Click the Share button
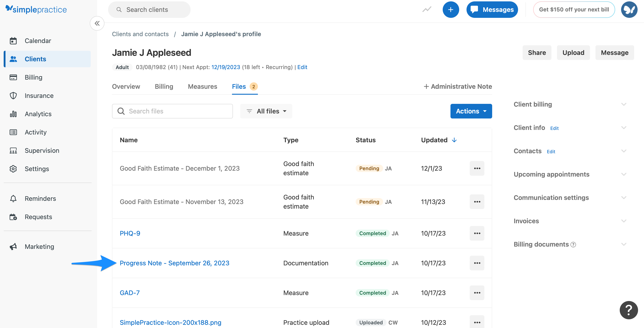 click(x=537, y=52)
